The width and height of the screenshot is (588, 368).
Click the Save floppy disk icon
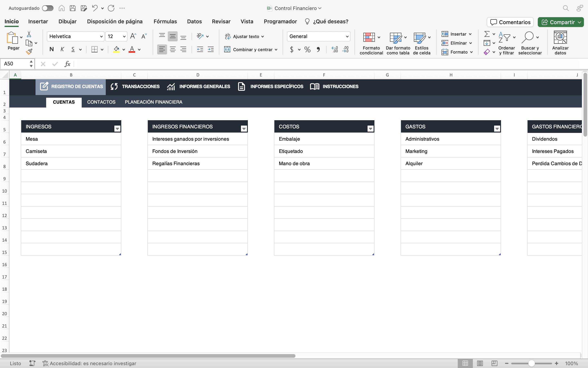(x=72, y=8)
